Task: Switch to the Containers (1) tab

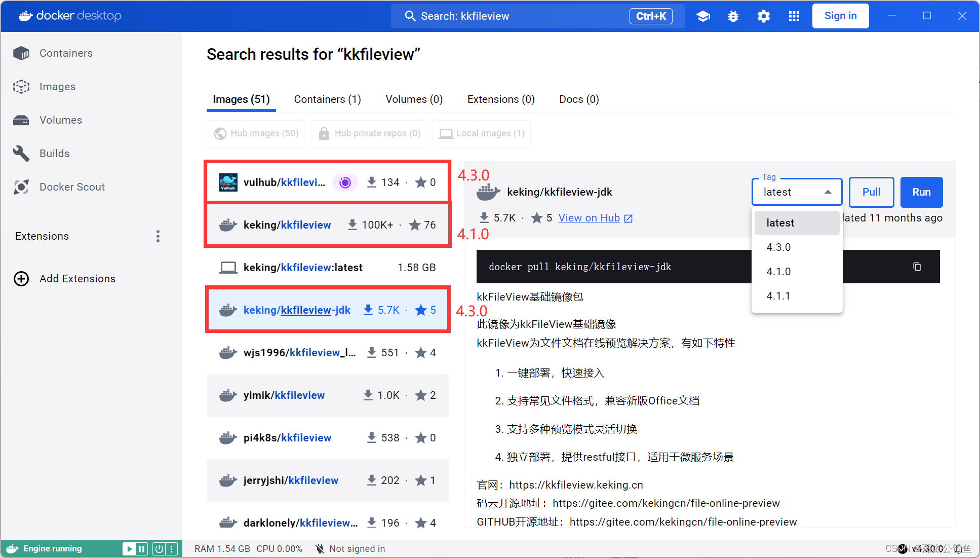Action: coord(327,99)
